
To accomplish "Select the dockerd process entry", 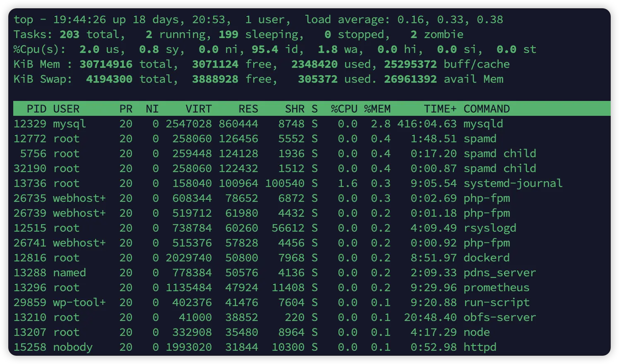I will click(486, 258).
